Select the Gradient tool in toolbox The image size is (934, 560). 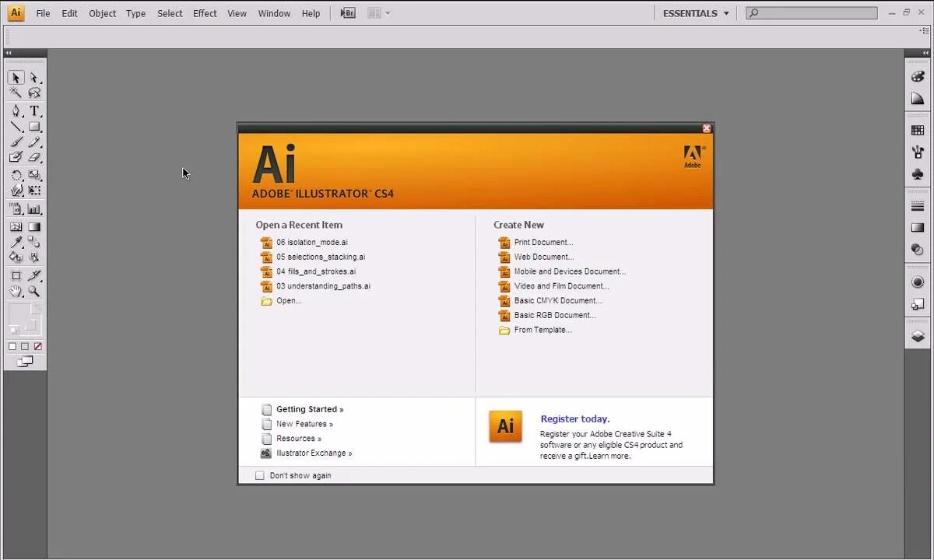coord(34,227)
